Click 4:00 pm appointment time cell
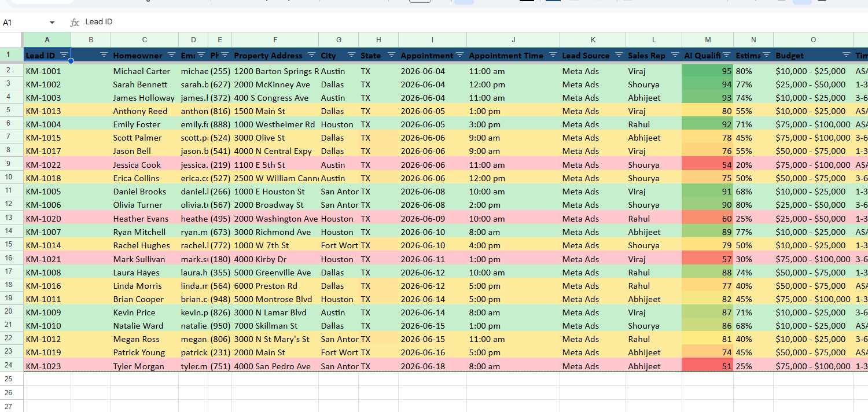The width and height of the screenshot is (868, 412). (x=513, y=245)
